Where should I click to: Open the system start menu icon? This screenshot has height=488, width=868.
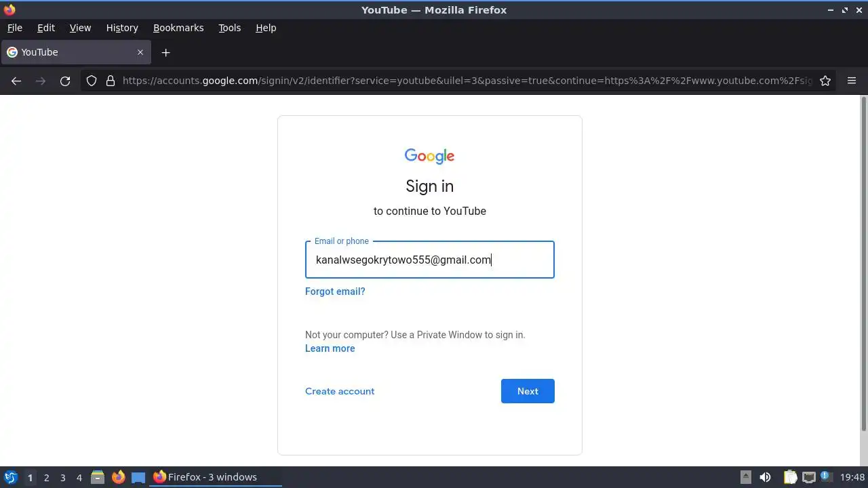coord(10,477)
